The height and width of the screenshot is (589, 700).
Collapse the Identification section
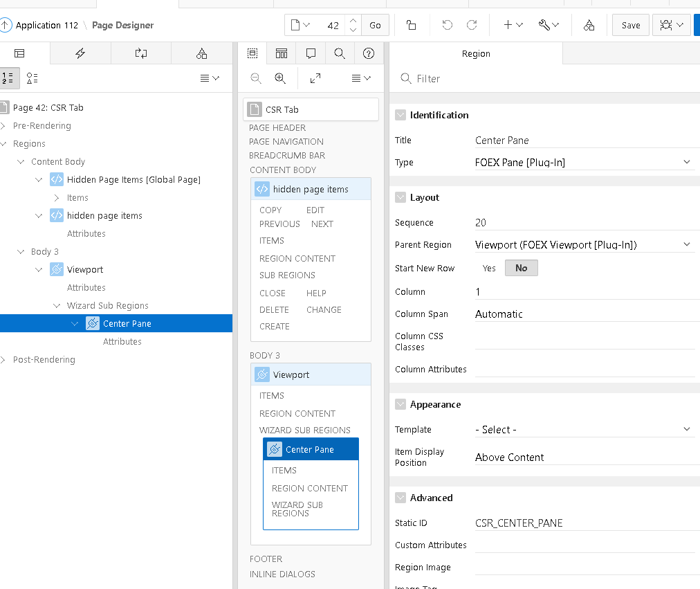coord(400,115)
